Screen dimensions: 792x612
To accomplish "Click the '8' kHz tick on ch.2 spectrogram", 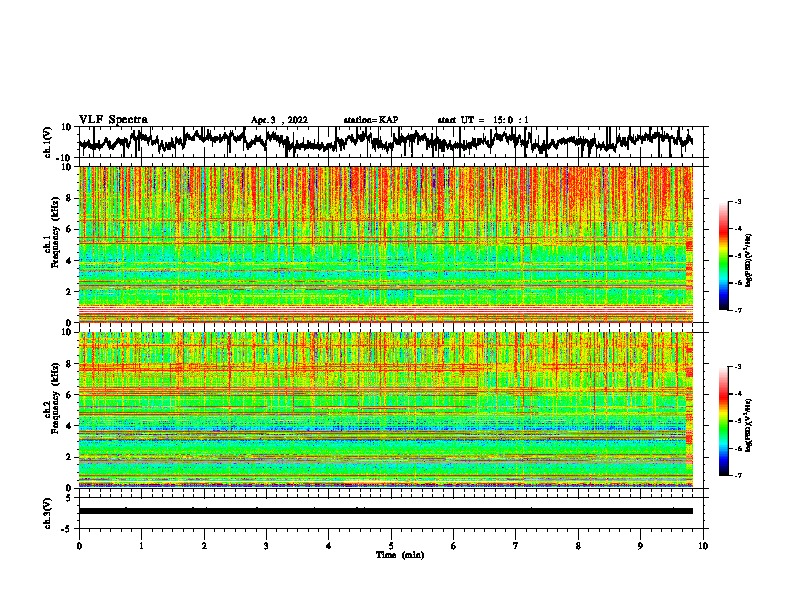I will pyautogui.click(x=70, y=364).
